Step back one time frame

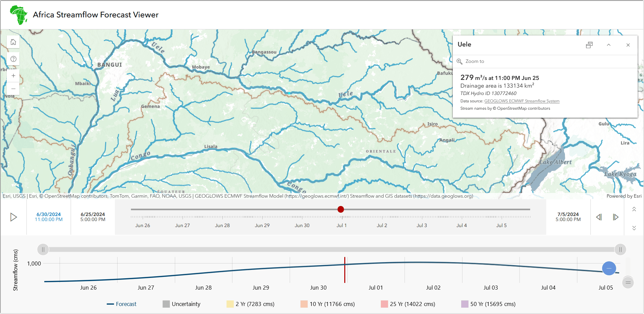pos(599,217)
